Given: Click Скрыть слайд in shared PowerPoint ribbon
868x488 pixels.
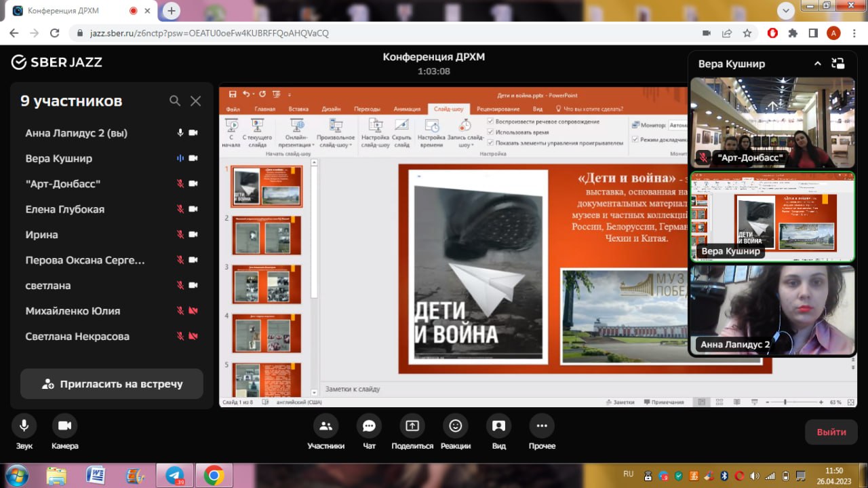Looking at the screenshot, I should click(402, 132).
